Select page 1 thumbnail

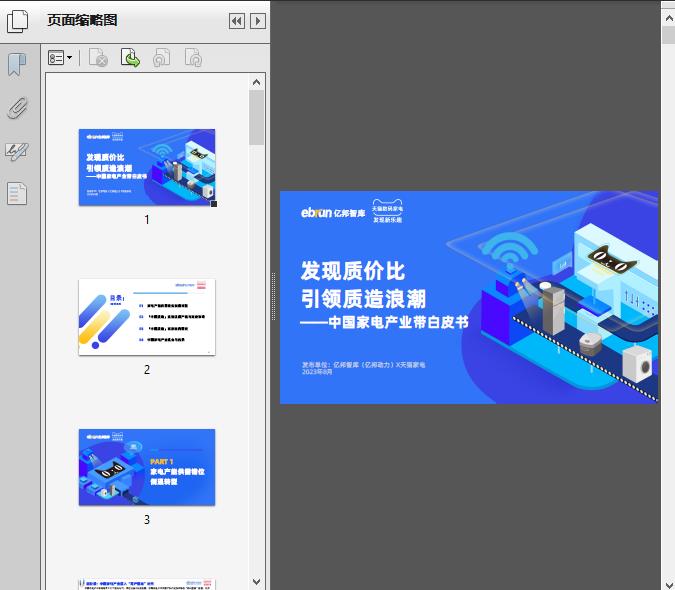(x=147, y=167)
